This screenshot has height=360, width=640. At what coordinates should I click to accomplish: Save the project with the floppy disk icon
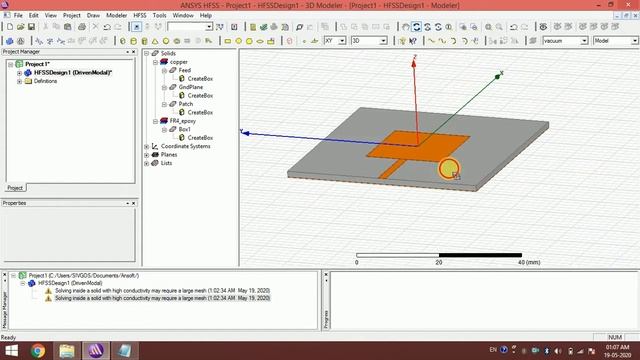tap(31, 27)
